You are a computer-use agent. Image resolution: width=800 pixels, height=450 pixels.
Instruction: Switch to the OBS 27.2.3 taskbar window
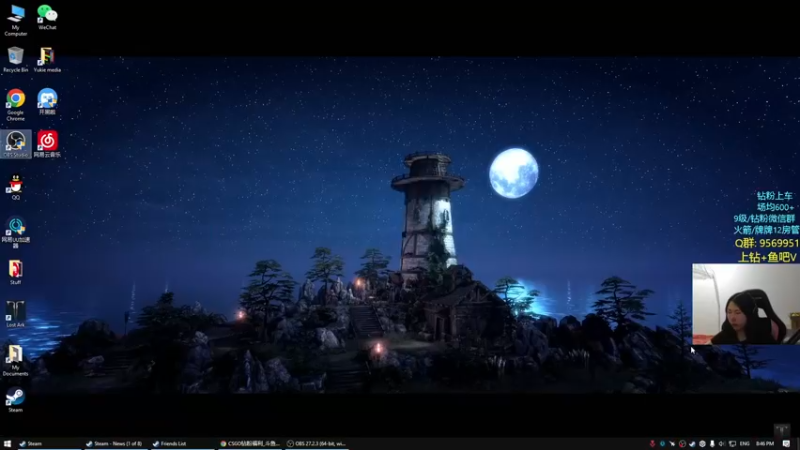[x=316, y=444]
